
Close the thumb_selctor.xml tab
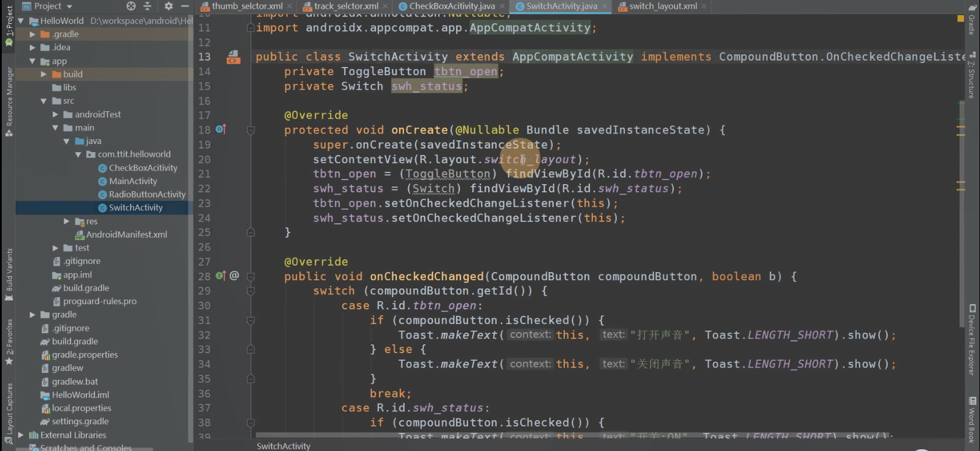coord(290,6)
